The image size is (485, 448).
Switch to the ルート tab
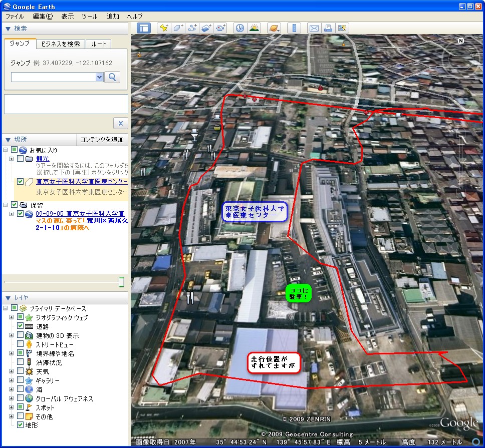click(x=99, y=44)
